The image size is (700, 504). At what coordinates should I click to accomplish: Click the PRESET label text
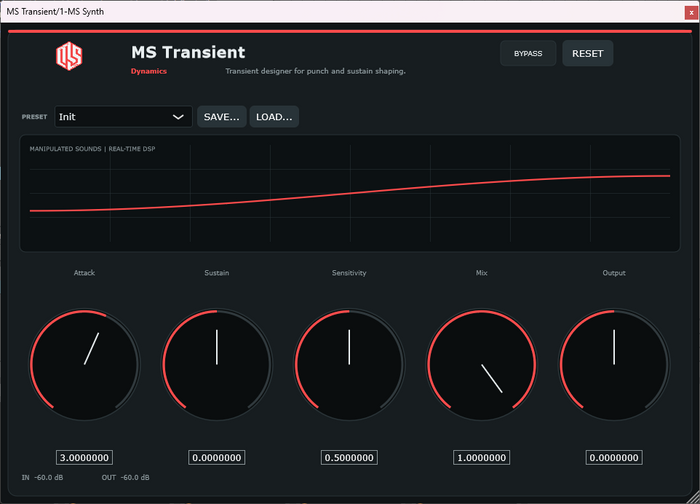click(34, 117)
